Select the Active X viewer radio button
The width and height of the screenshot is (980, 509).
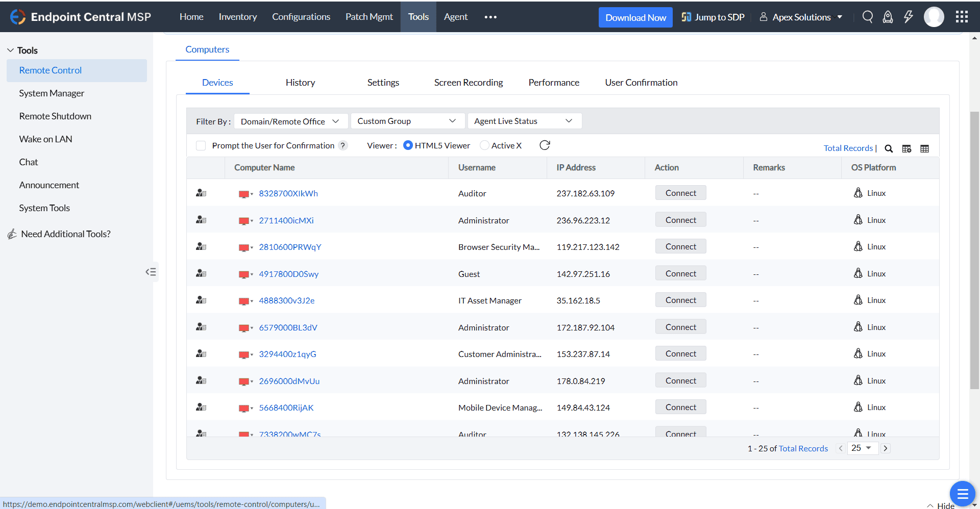(484, 145)
